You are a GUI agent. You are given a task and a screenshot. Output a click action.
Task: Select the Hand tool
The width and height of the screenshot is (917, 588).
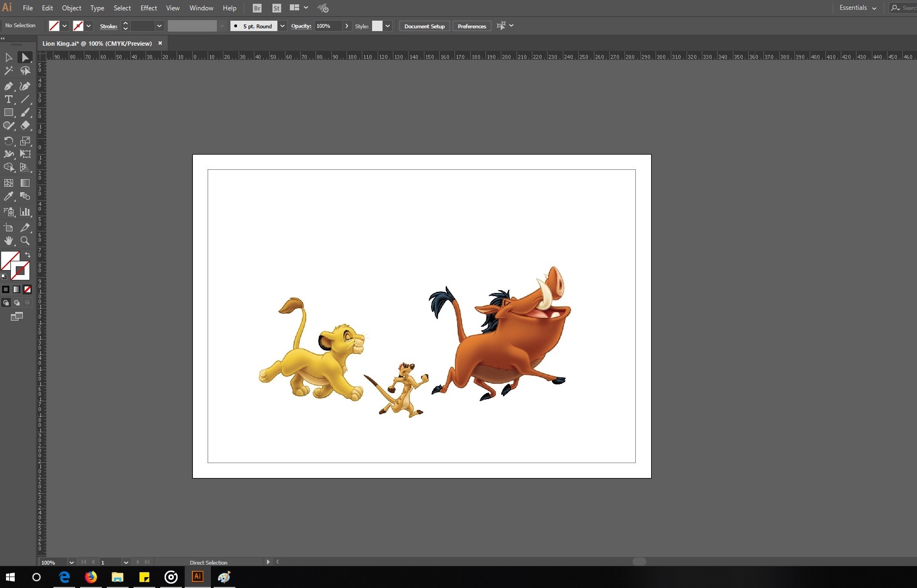tap(9, 241)
